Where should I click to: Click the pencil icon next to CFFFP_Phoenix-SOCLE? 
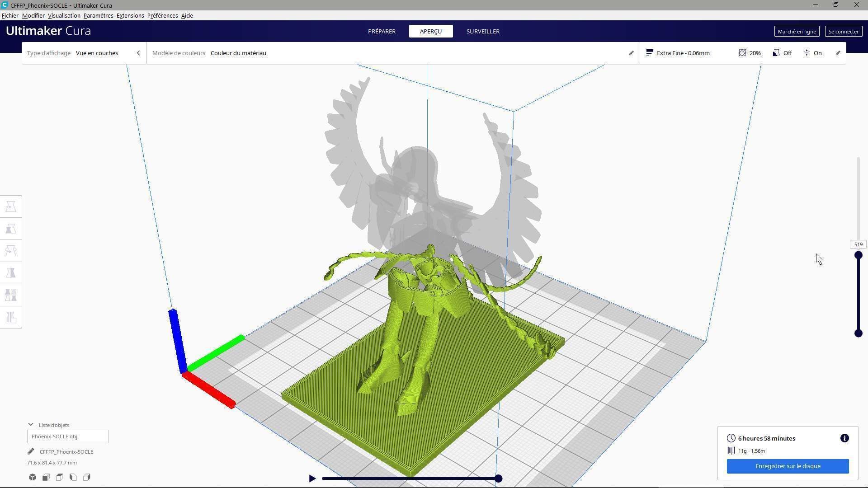(31, 451)
